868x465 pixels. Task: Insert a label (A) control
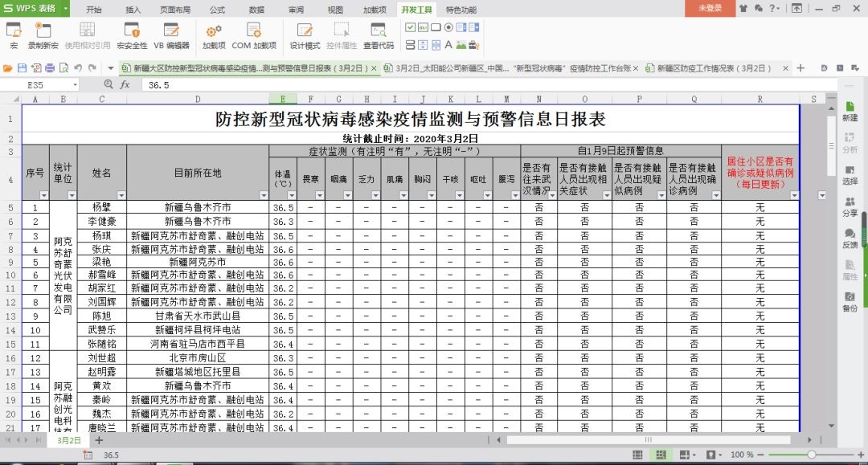click(448, 45)
